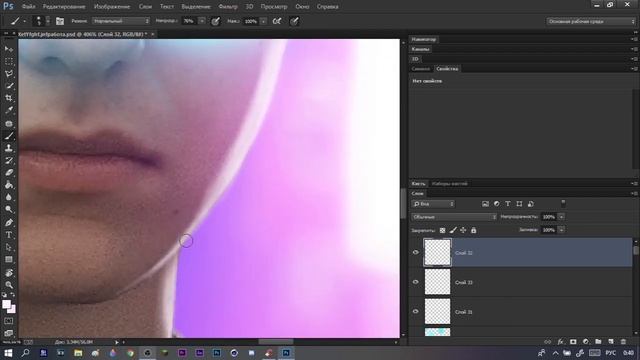Change the screen mode
The height and width of the screenshot is (360, 640).
coord(9,333)
